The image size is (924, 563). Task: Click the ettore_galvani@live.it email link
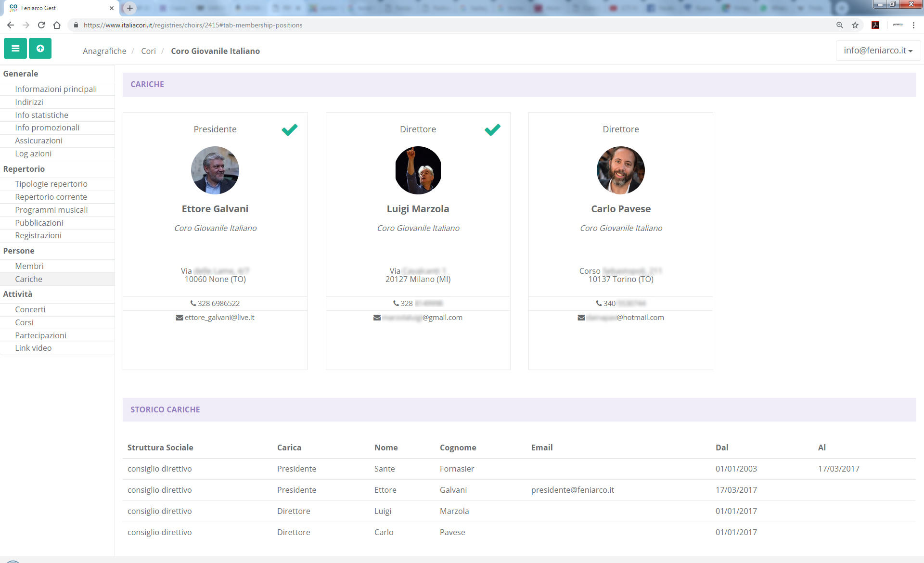coord(219,318)
